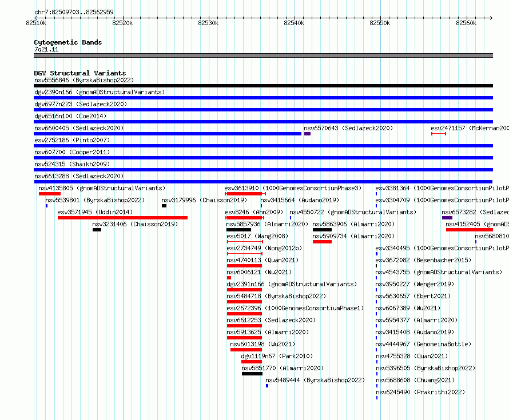Select the red bar under nsv4135805
509x420 pixels.
coord(50,194)
